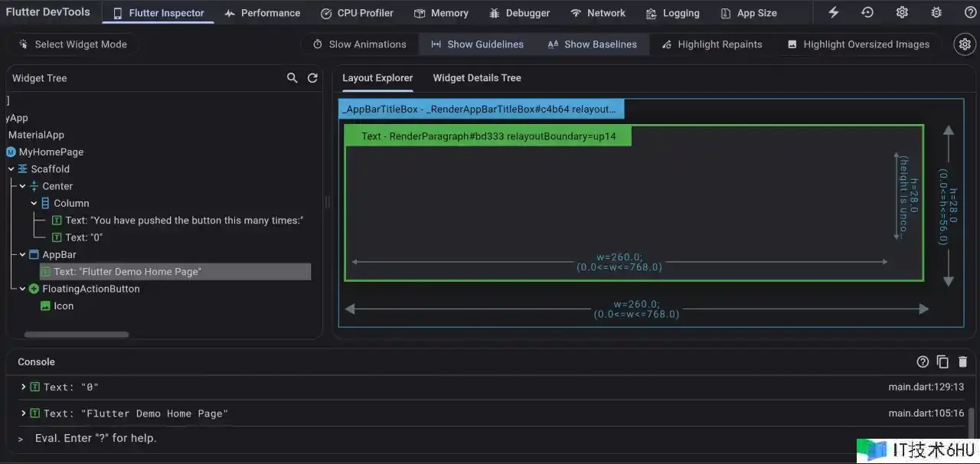980x464 pixels.
Task: Click the bug report icon
Action: coord(936,13)
